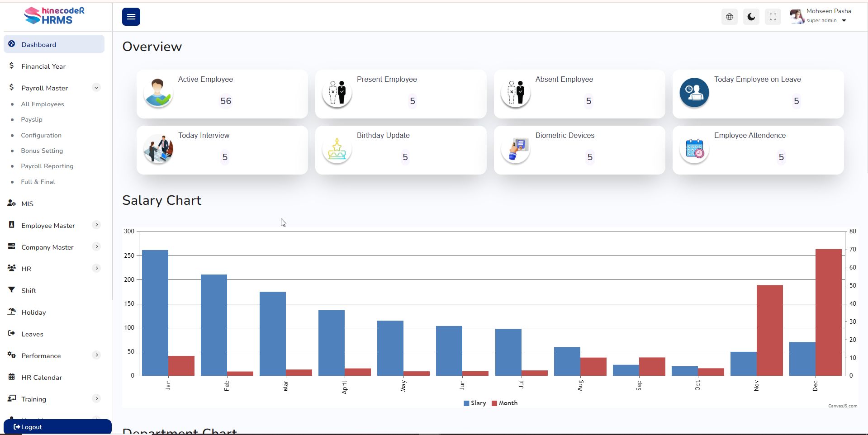Click the Dashboard gauge icon

point(12,44)
